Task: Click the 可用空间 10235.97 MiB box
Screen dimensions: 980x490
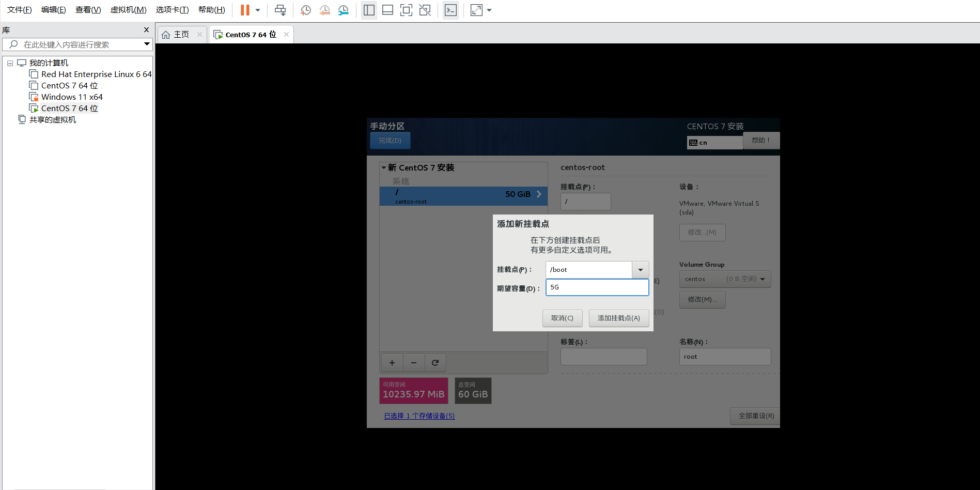Action: point(414,391)
